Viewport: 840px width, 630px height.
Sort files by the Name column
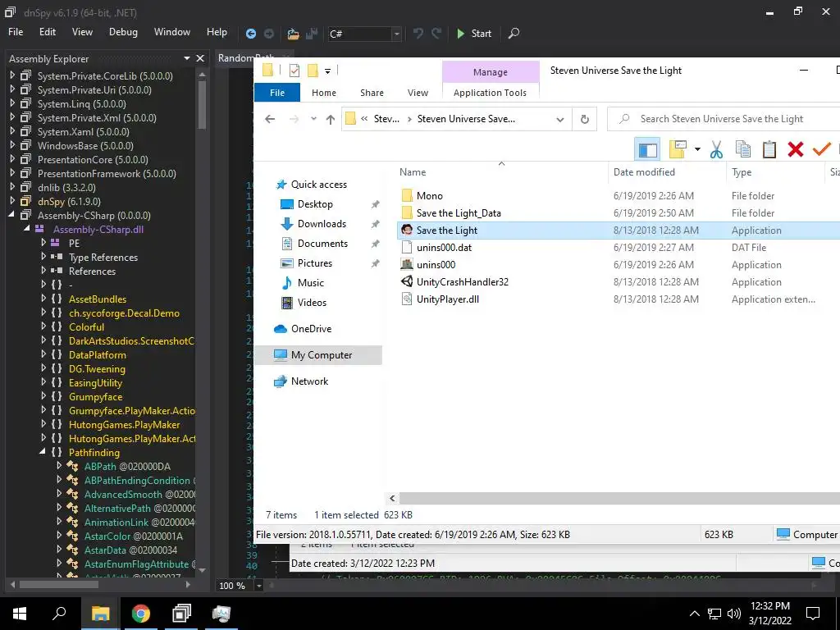click(413, 172)
